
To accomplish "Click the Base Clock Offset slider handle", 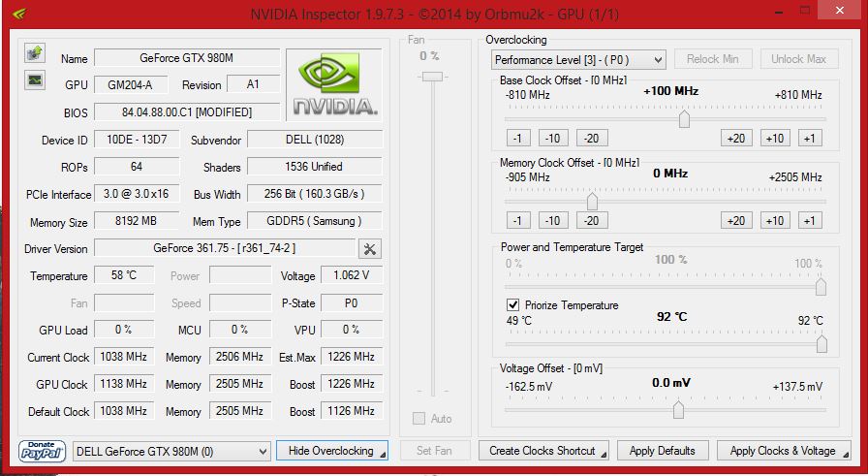I will 684,118.
